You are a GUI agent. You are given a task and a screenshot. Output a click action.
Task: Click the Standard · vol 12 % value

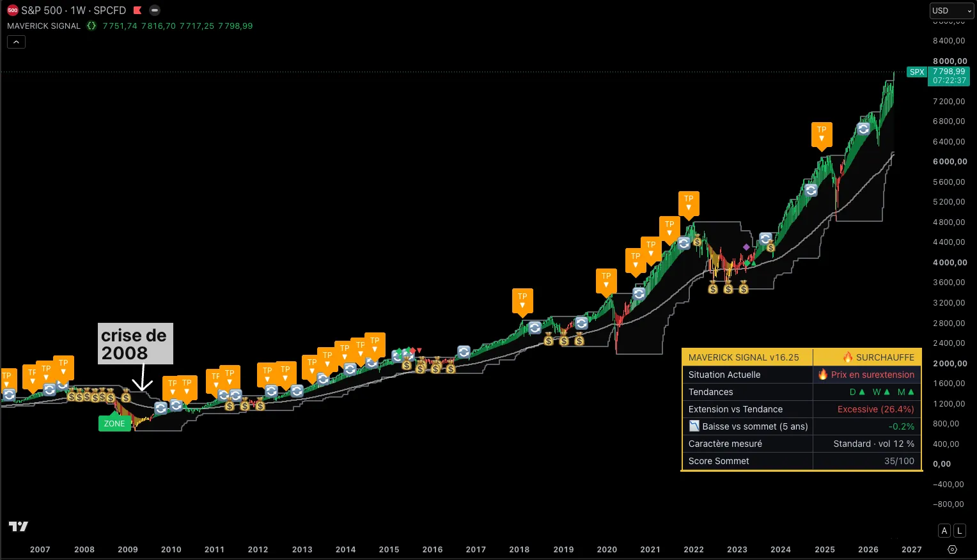[x=874, y=444]
